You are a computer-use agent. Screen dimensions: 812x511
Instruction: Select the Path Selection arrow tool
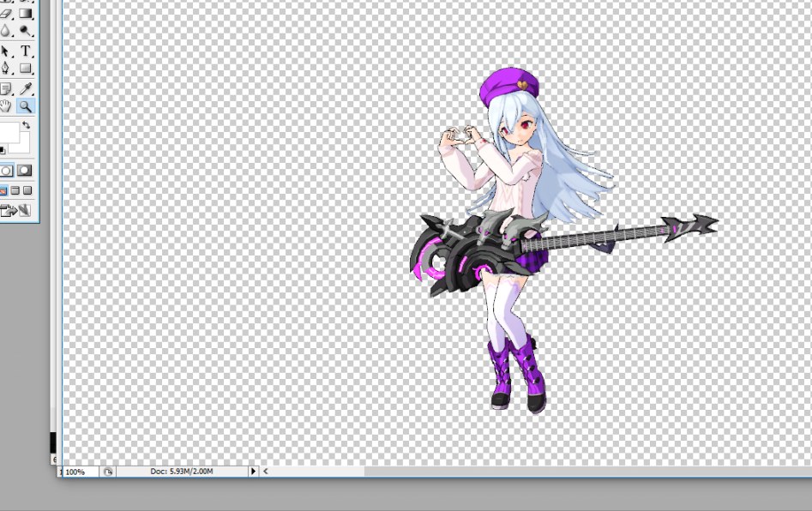click(6, 51)
